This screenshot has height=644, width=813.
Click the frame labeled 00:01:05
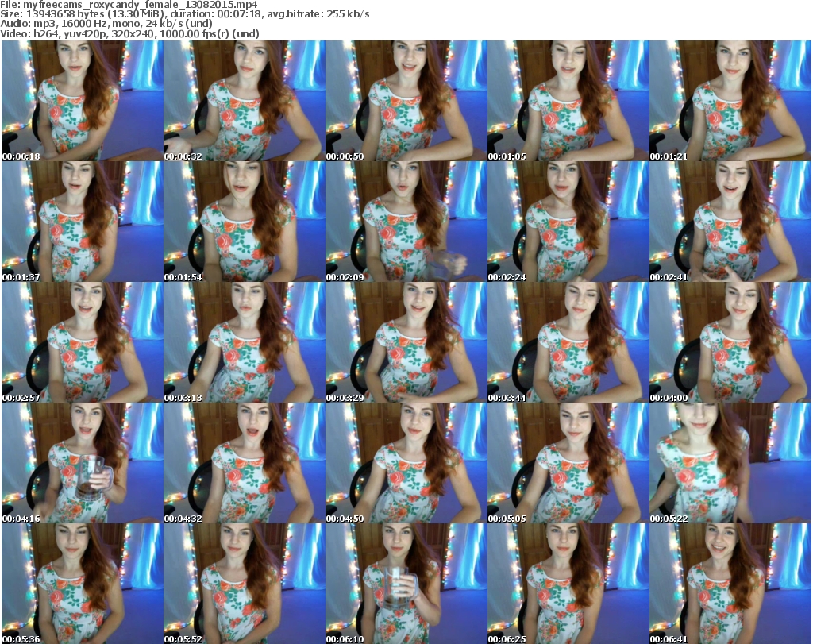pos(568,101)
